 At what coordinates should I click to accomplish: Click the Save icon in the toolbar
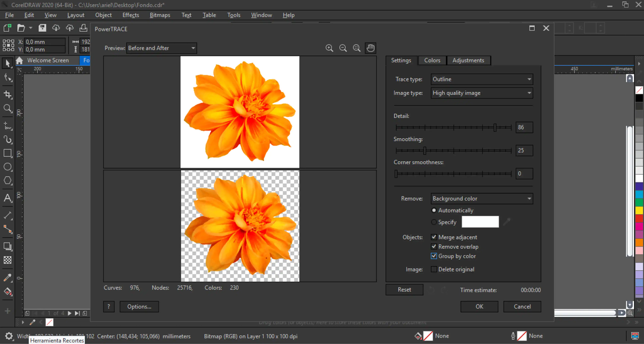pyautogui.click(x=42, y=28)
